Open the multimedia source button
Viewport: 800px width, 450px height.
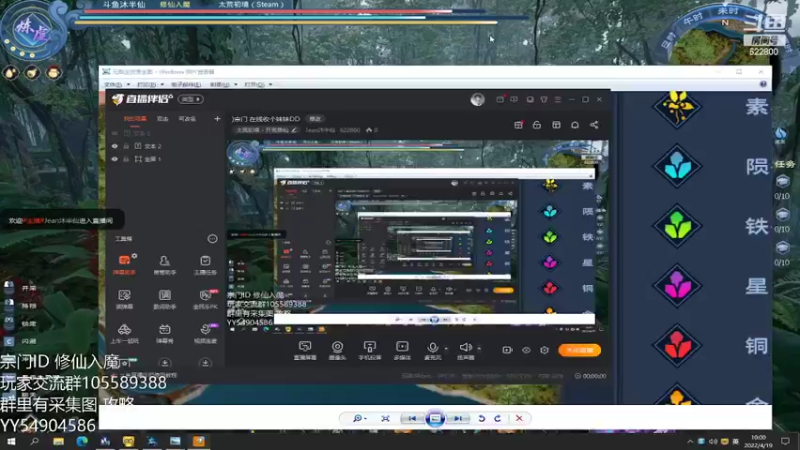pos(402,350)
